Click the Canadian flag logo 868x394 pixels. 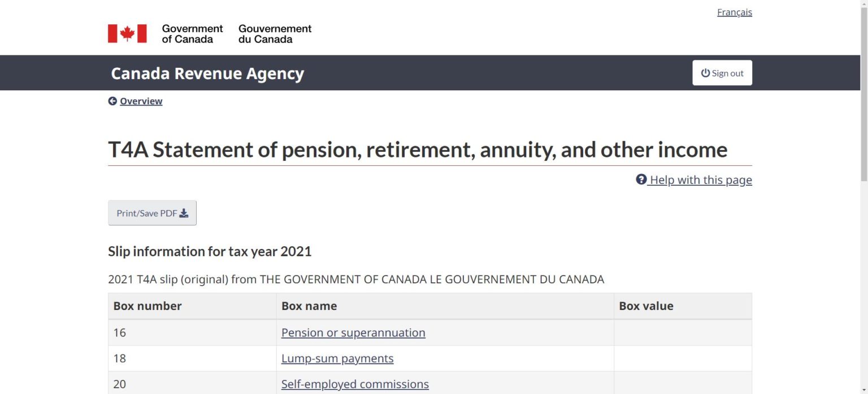tap(127, 33)
